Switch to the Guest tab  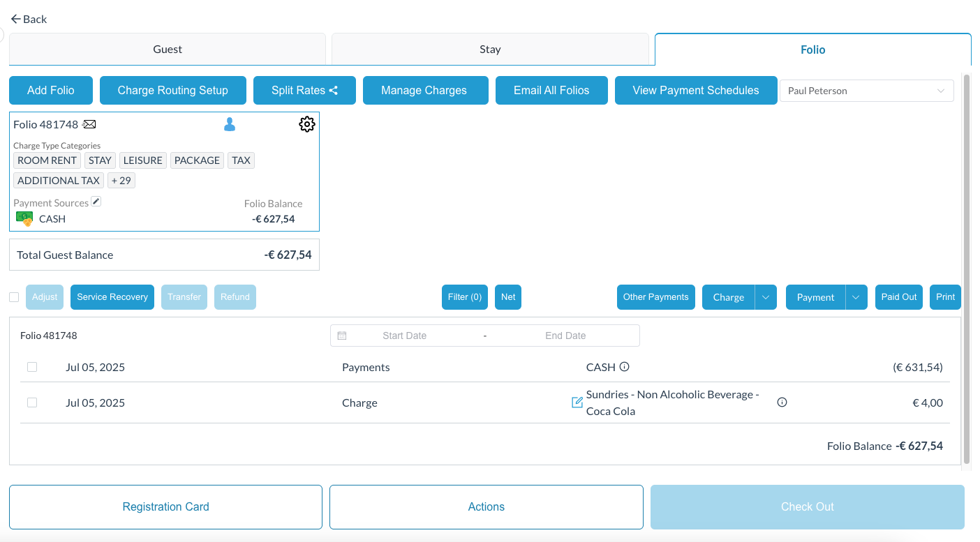(x=168, y=50)
